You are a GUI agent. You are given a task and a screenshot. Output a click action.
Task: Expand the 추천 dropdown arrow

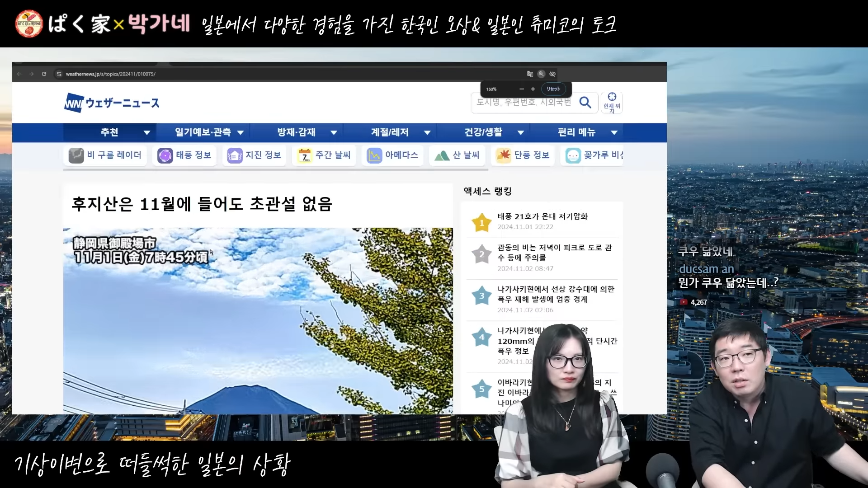tap(147, 133)
